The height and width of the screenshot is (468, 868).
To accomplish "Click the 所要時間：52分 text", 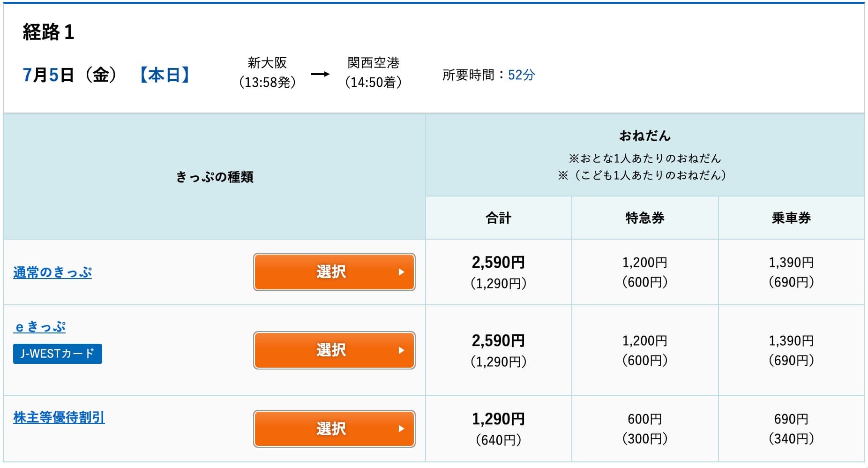I will coord(489,75).
